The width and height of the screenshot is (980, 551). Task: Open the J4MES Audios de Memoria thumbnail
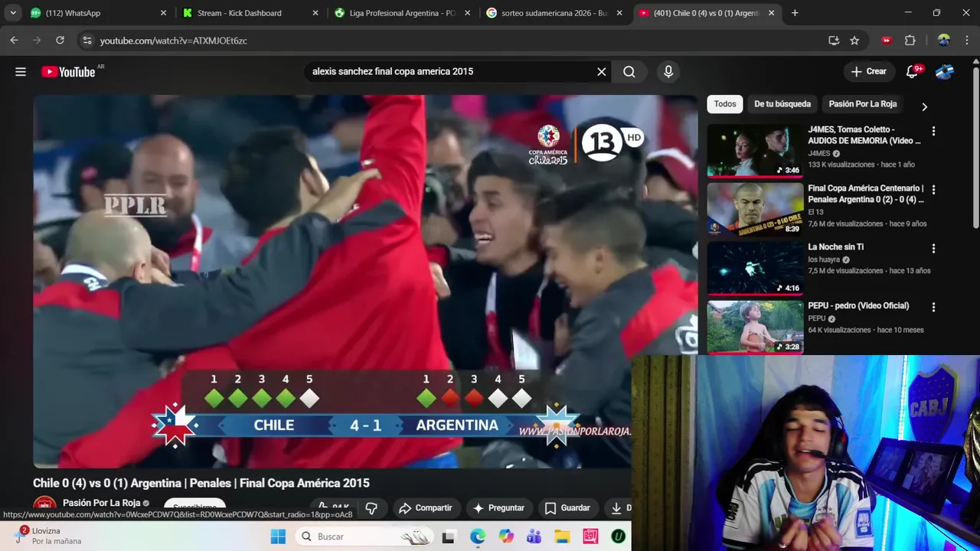click(x=755, y=150)
